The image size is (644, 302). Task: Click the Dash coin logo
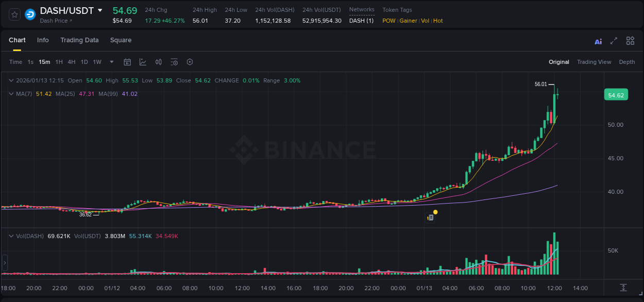point(30,14)
